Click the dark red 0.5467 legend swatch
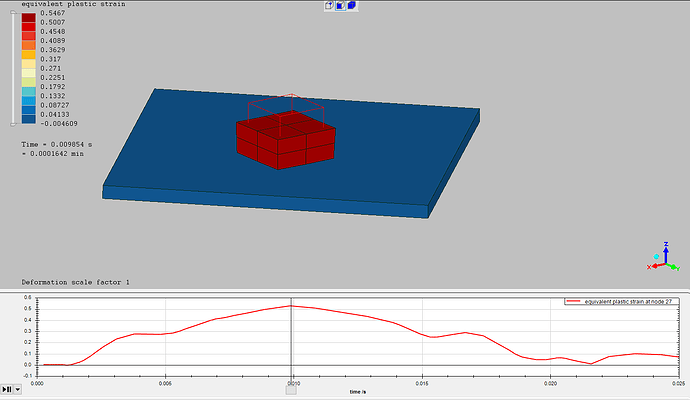690x400 pixels. pyautogui.click(x=29, y=18)
